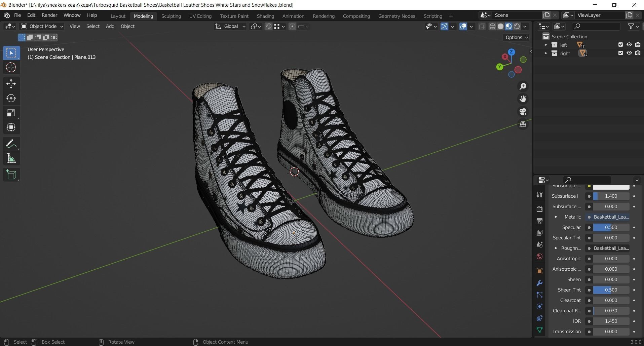
Task: Activate the Rotate tool
Action: [x=11, y=98]
